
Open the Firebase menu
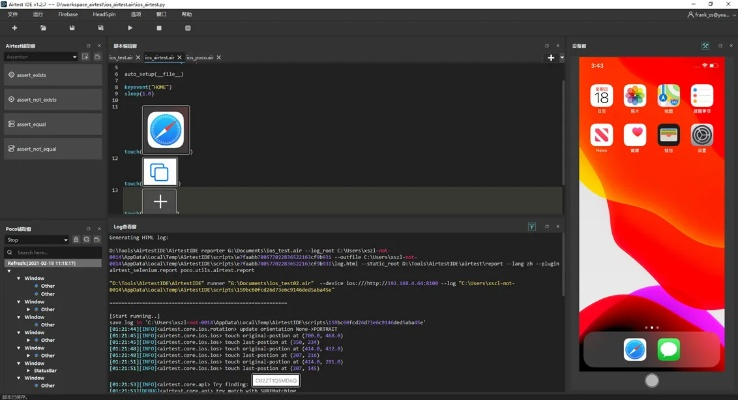[x=68, y=15]
